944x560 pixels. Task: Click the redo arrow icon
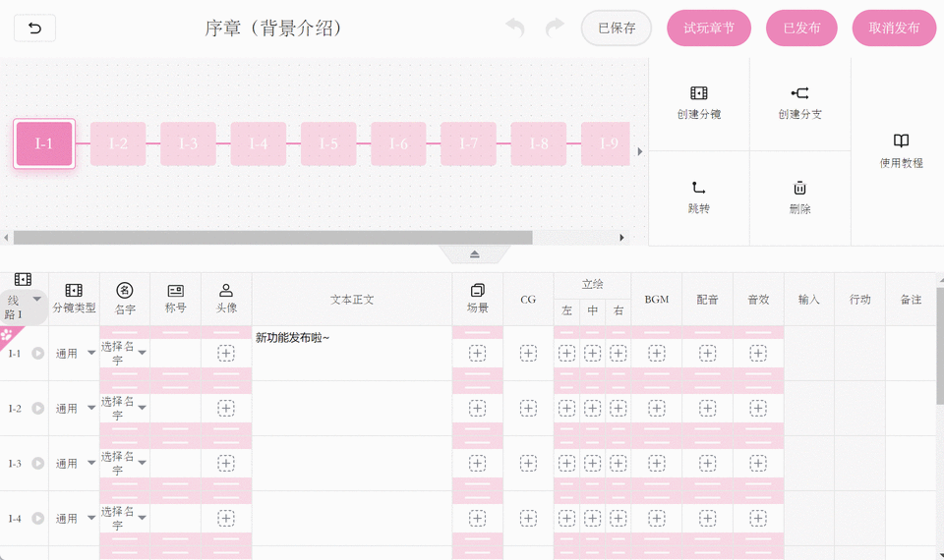click(x=555, y=28)
